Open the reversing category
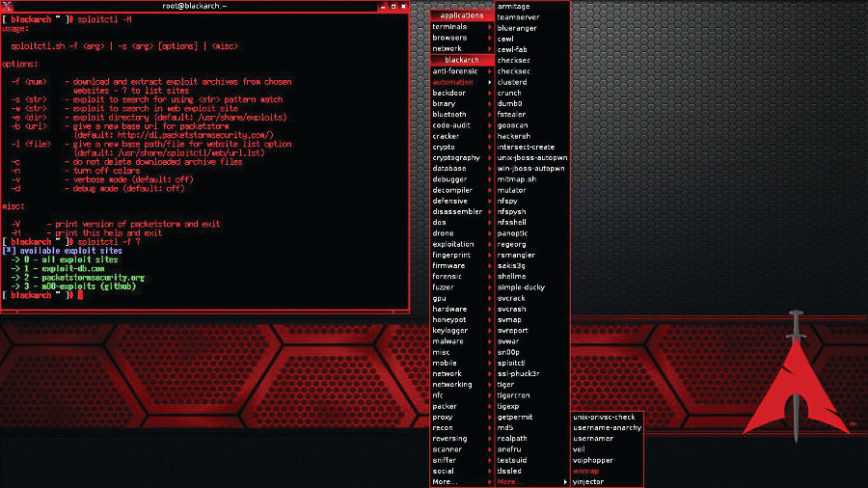The width and height of the screenshot is (868, 488). [462, 439]
